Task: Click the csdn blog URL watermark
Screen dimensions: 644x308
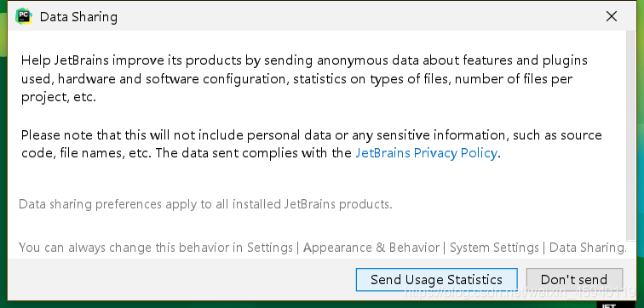Action: point(520,292)
